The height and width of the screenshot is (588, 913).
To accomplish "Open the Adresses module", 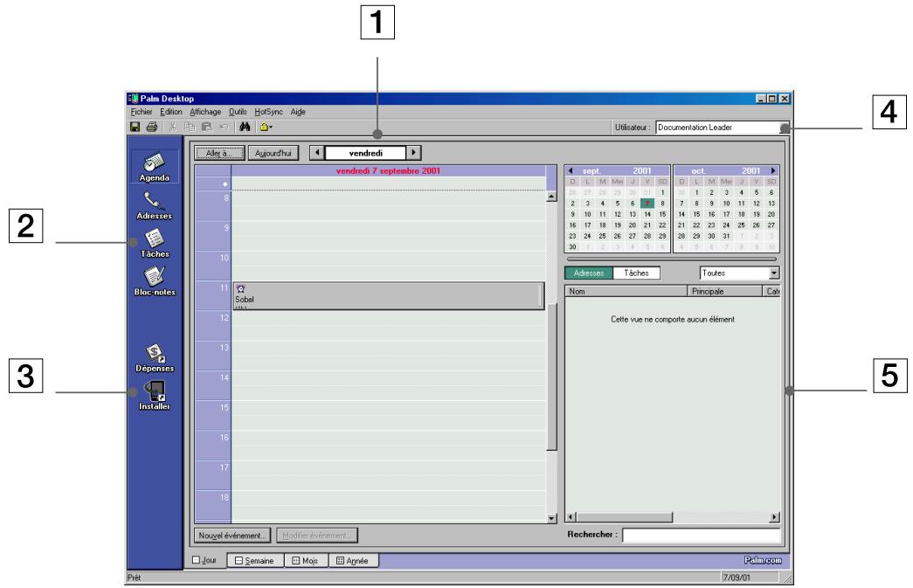I will click(x=155, y=205).
